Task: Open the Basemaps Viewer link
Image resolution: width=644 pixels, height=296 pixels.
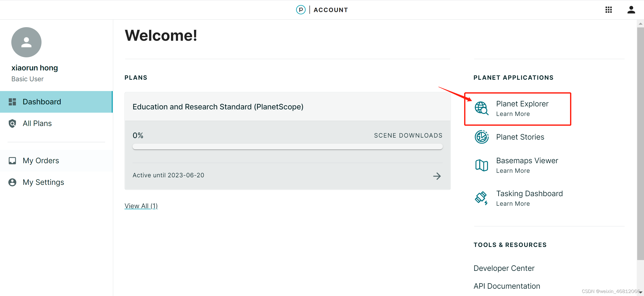Action: [x=527, y=161]
